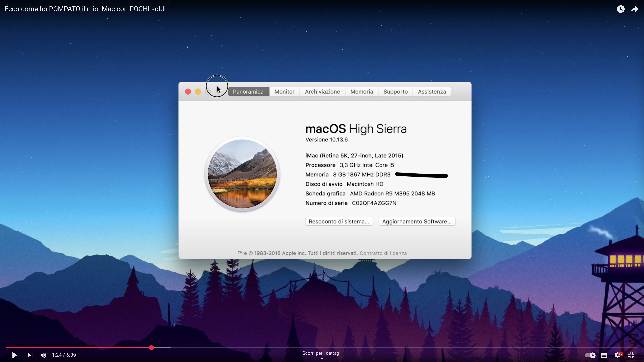
Task: Select the Panoramica tab
Action: [x=248, y=92]
